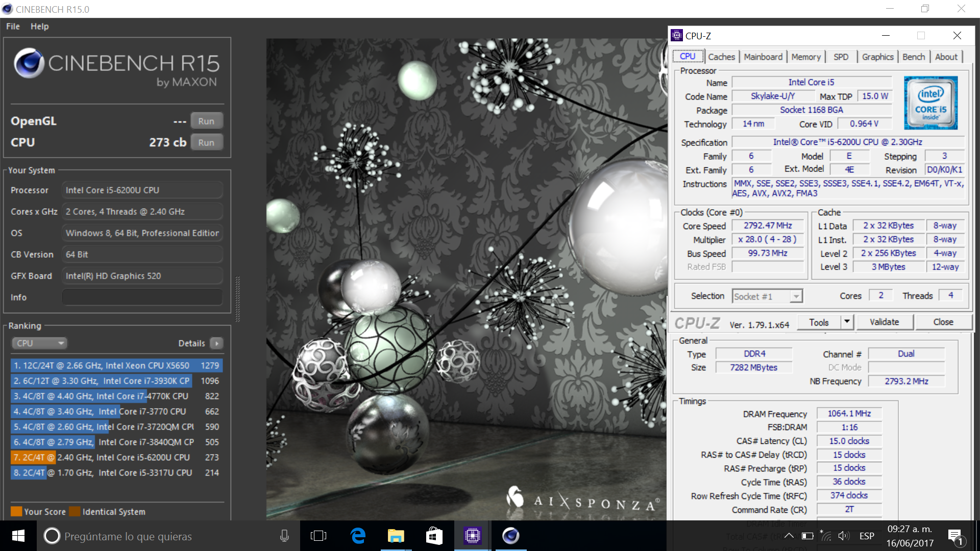Open volume speaker tray icon
The image size is (980, 551).
tap(843, 536)
